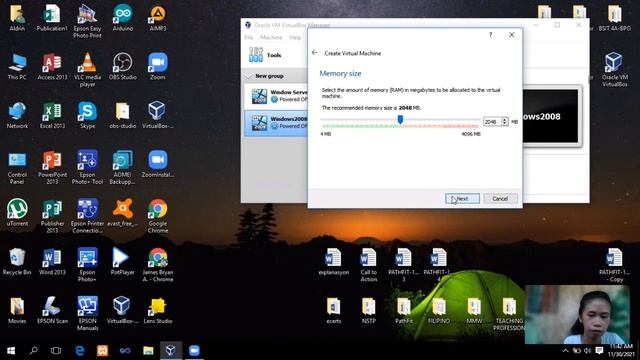Open OBS Studio shortcut

(122, 67)
